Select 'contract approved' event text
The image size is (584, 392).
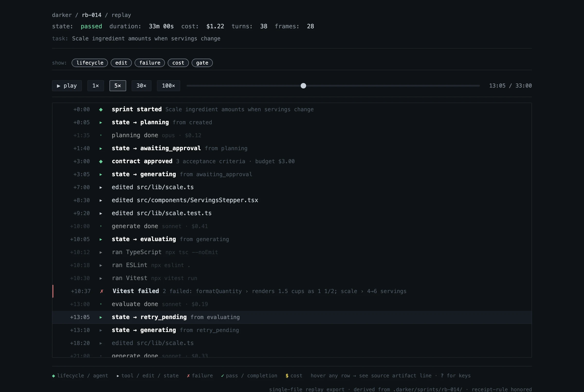pos(142,161)
